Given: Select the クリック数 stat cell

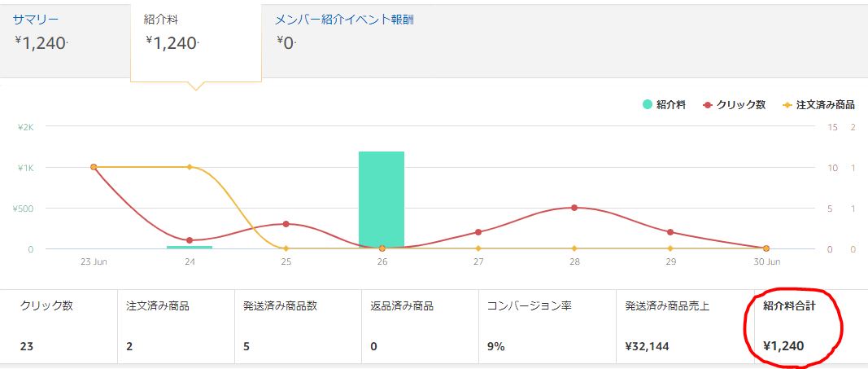Looking at the screenshot, I should pos(59,326).
